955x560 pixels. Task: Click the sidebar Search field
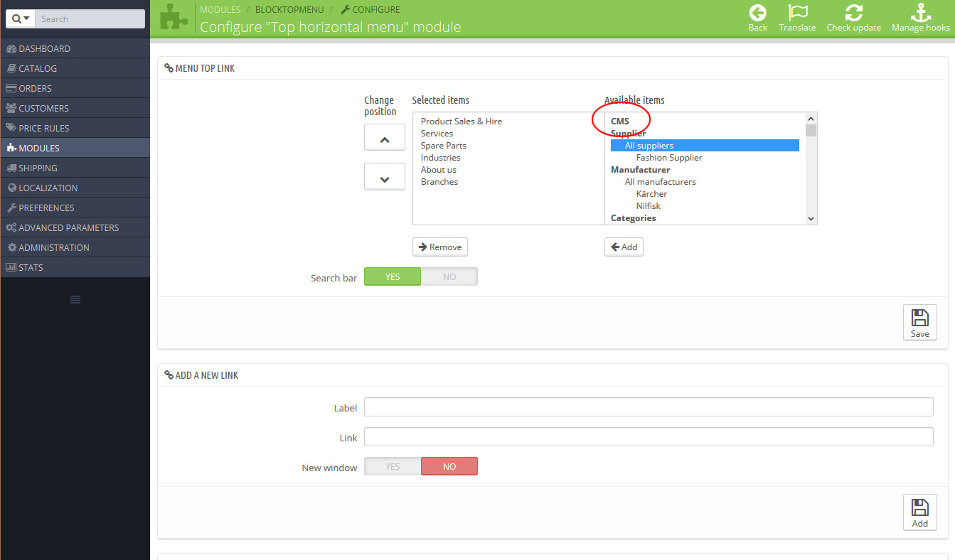(90, 18)
